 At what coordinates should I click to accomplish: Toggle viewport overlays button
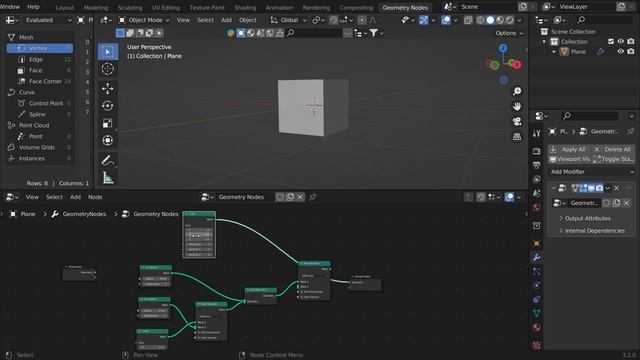pos(446,20)
